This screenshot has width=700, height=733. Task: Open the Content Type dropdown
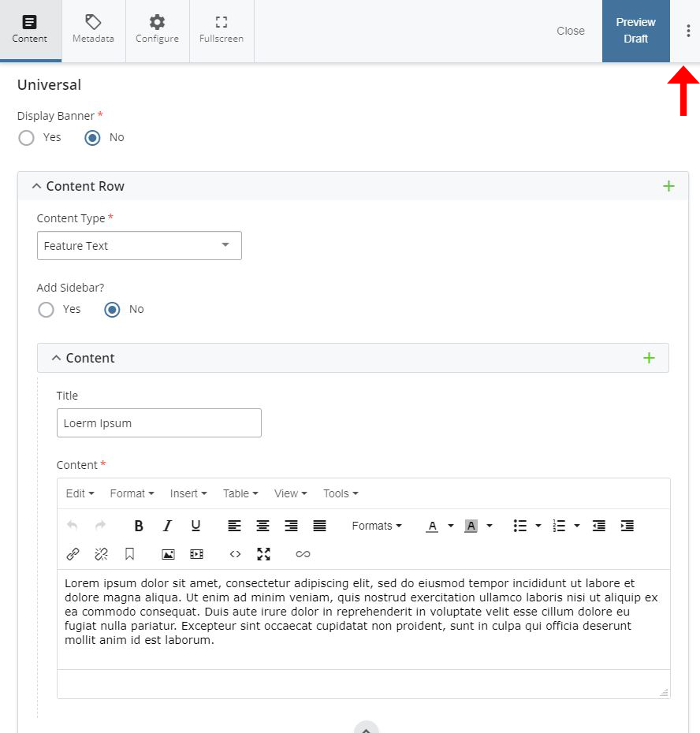[140, 246]
